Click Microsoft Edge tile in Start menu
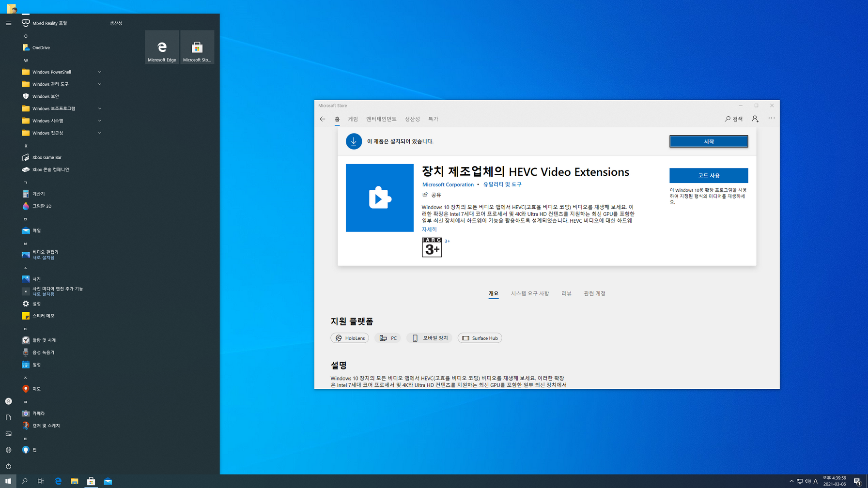This screenshot has height=488, width=868. (162, 47)
